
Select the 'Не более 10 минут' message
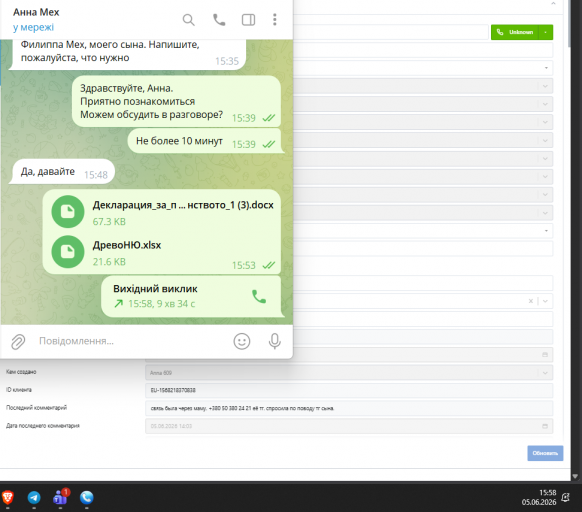point(205,141)
